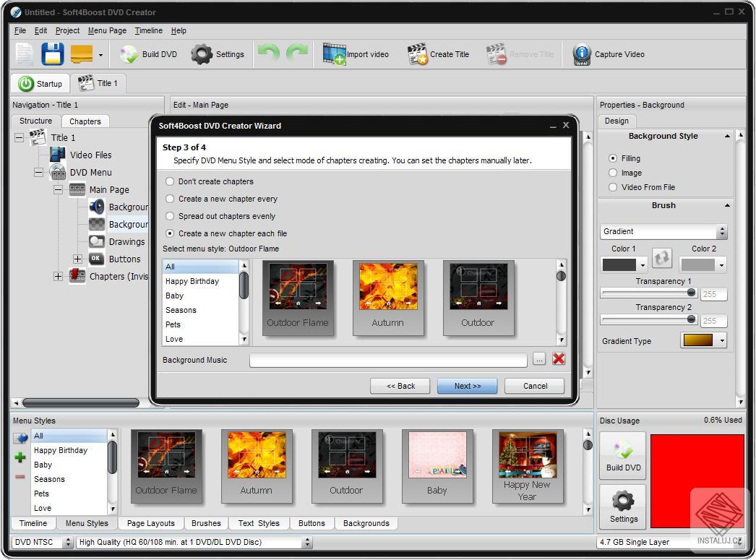This screenshot has width=756, height=560.
Task: Open the Timeline tab at the bottom
Action: 33,523
